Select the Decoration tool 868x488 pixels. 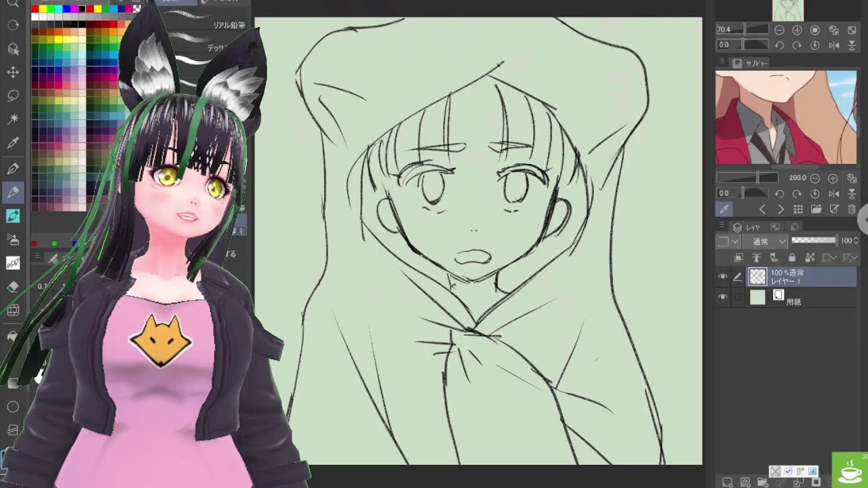(x=12, y=262)
